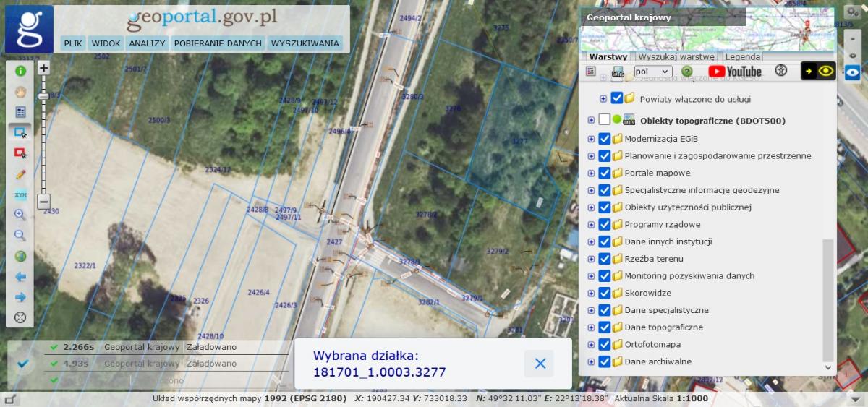Open the layer composition grid icon
868x407 pixels.
coord(591,72)
